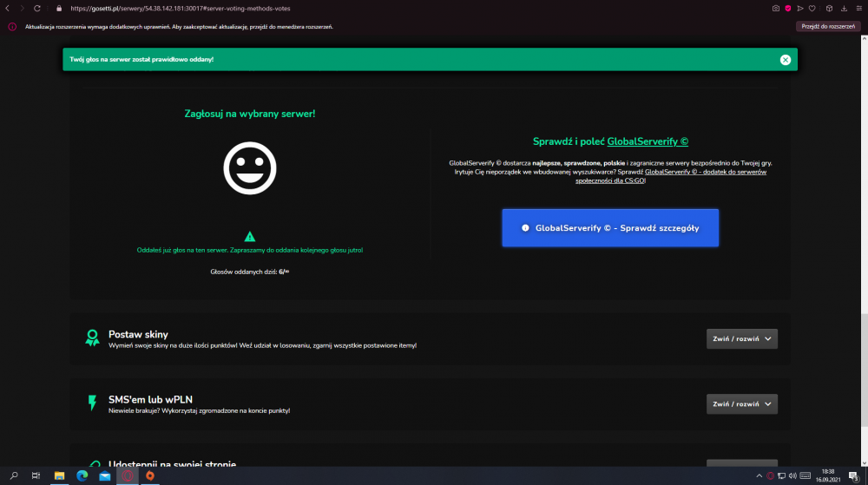Open the My Flow send icon
868x485 pixels.
800,9
